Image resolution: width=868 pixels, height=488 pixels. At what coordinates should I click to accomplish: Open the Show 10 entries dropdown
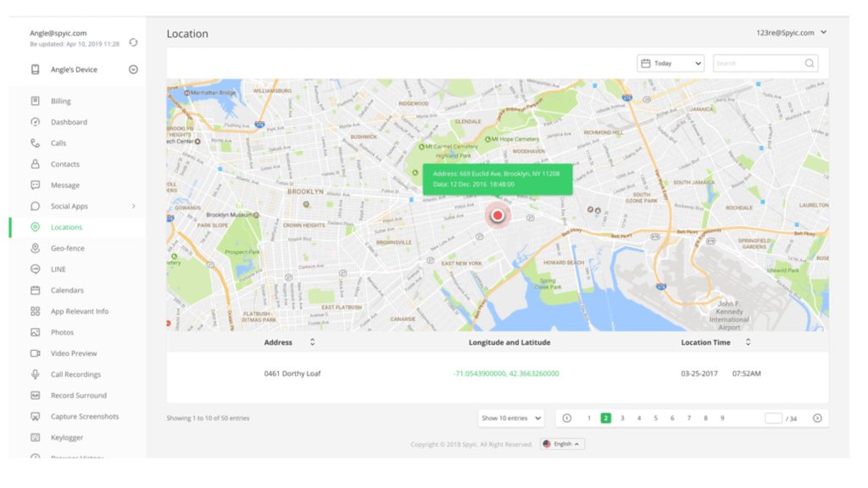point(511,418)
